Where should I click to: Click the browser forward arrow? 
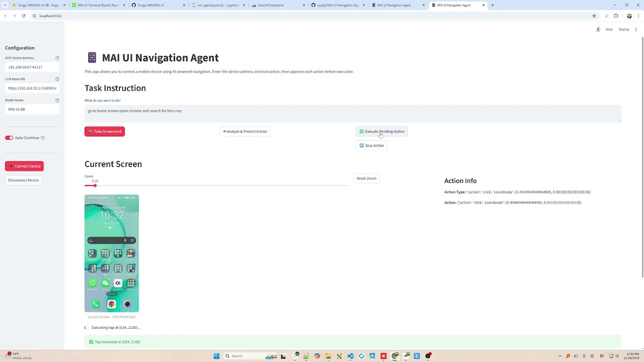point(14,16)
